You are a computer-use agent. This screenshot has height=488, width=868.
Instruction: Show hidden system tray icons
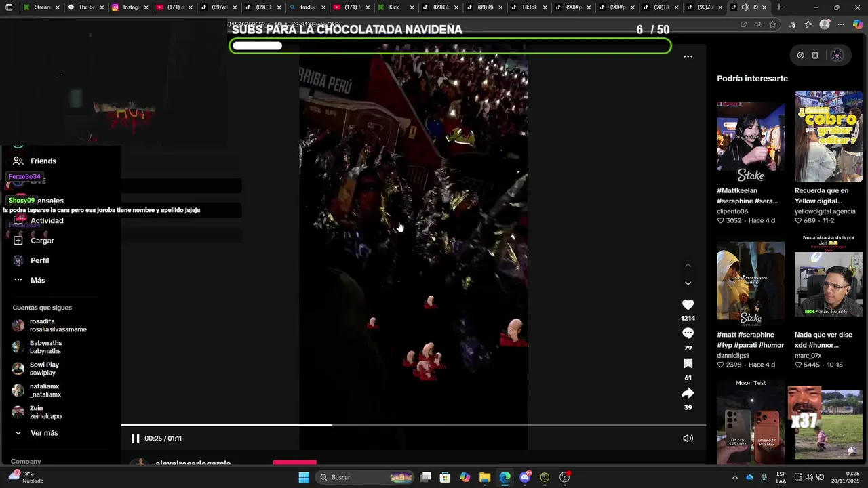coord(734,477)
